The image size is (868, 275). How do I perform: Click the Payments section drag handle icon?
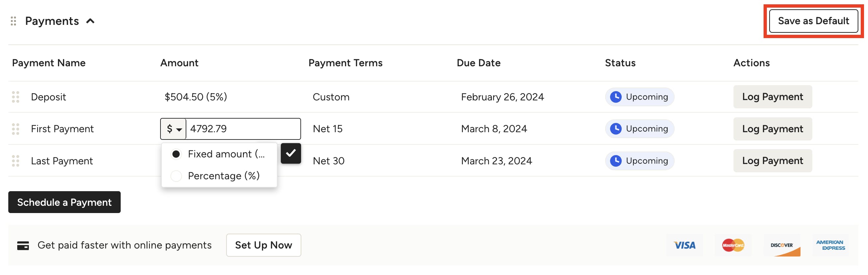[14, 21]
